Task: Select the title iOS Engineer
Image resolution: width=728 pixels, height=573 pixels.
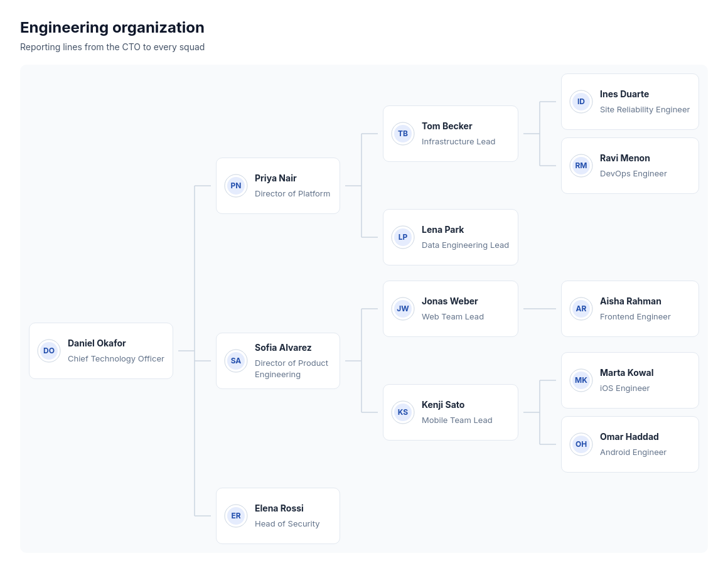Action: tap(624, 388)
